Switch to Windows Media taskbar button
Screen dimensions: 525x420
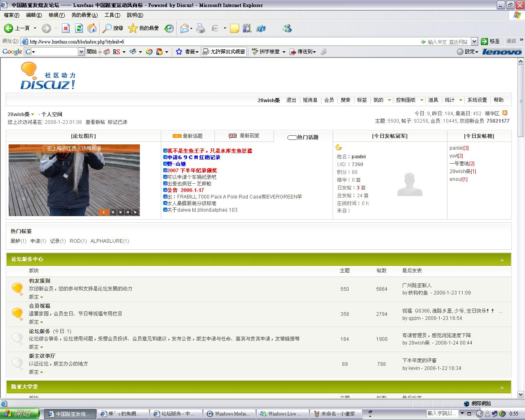[x=229, y=414]
